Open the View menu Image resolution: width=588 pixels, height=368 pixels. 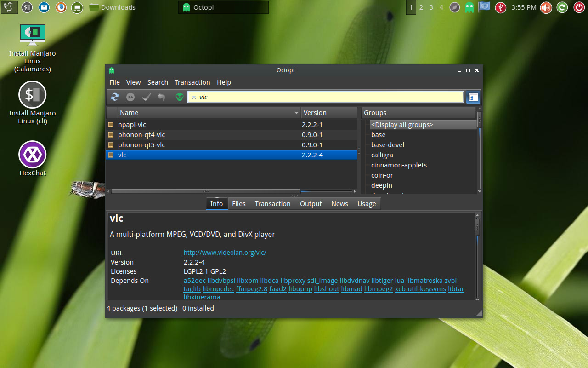pyautogui.click(x=134, y=82)
